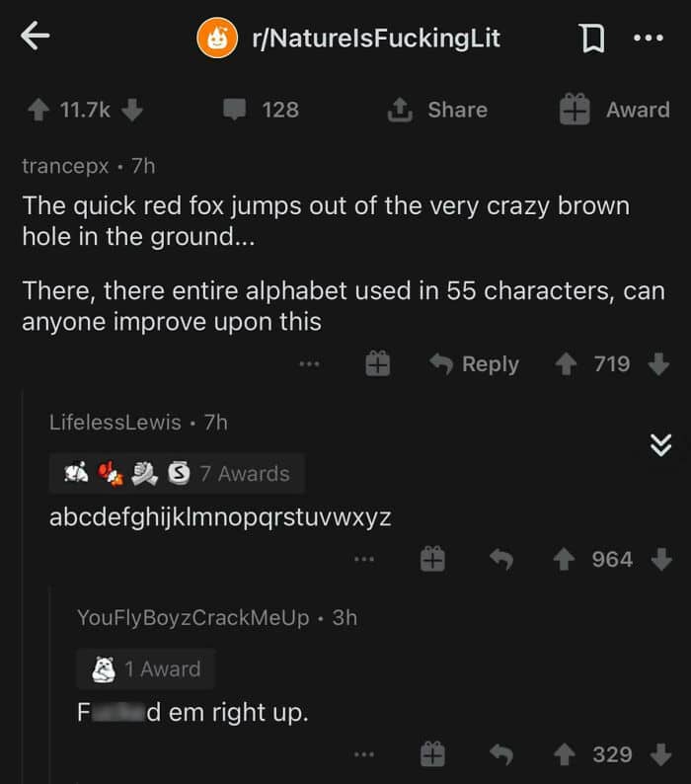Reply to trancepx's comment
This screenshot has height=784, width=691.
click(475, 364)
